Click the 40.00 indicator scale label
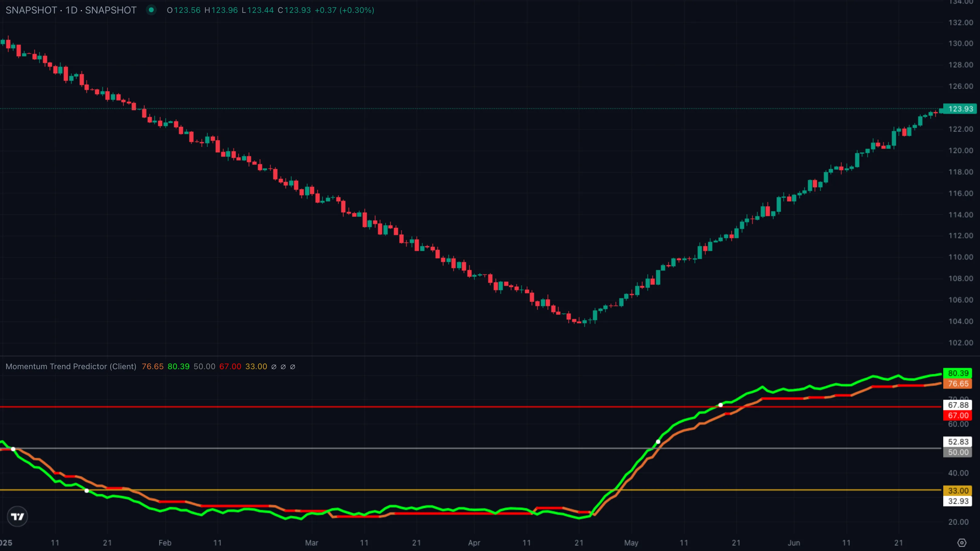This screenshot has width=980, height=551. (x=958, y=473)
